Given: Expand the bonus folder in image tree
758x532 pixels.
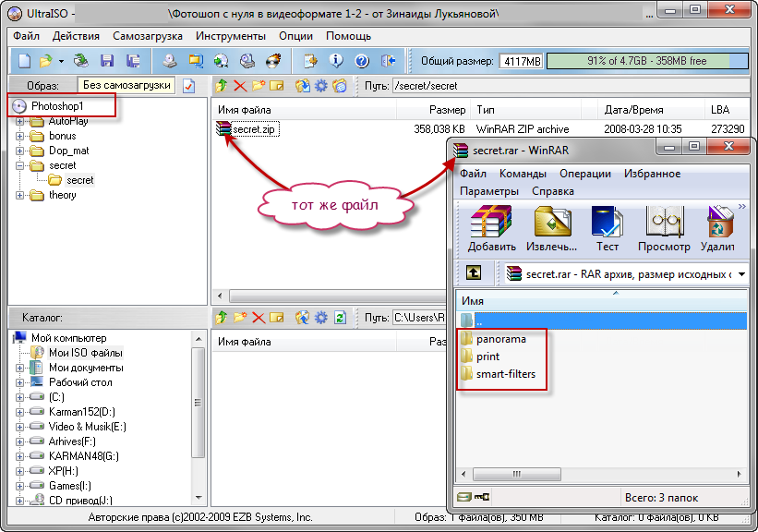Looking at the screenshot, I should (19, 136).
